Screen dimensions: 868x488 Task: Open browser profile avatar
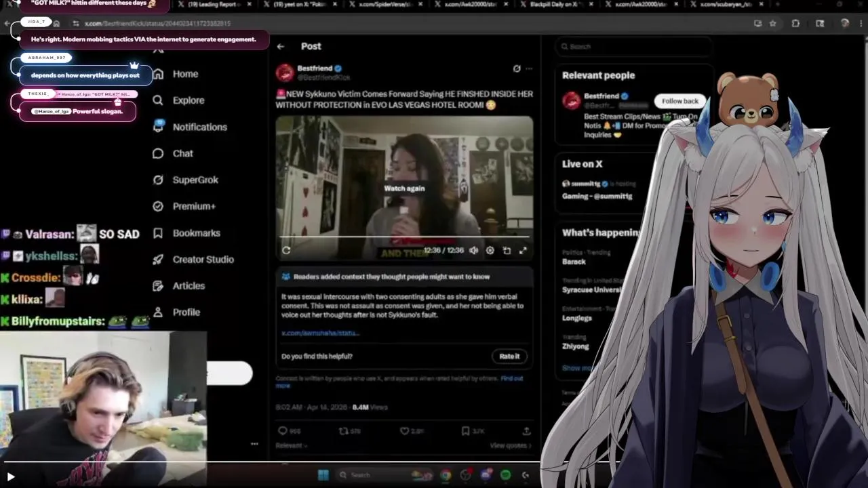[x=844, y=23]
